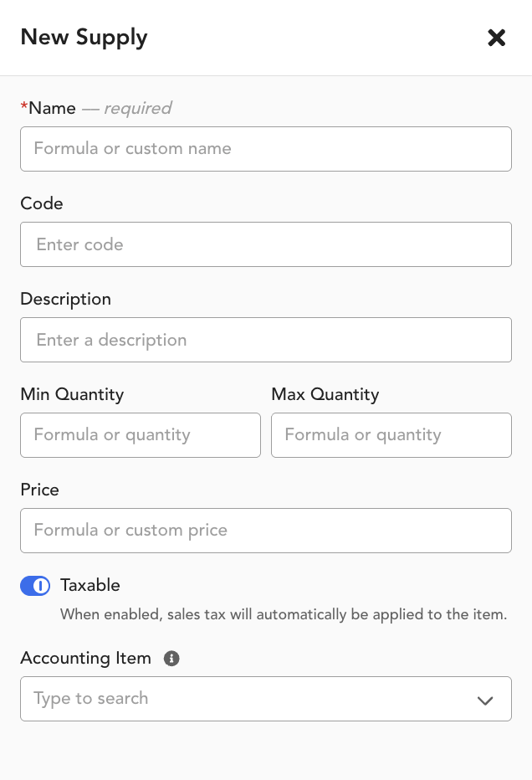The width and height of the screenshot is (532, 780).
Task: Click the required Name label
Action: 96,108
